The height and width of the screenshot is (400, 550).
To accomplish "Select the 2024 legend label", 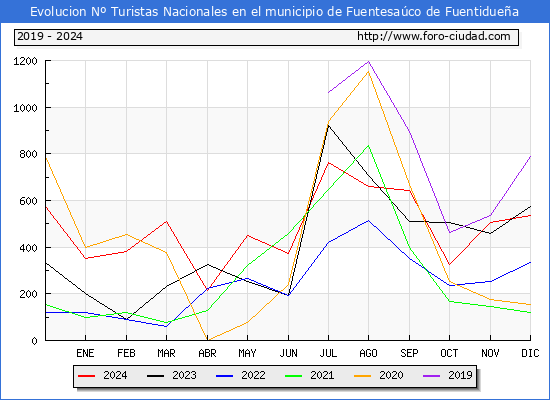I will (x=115, y=375).
